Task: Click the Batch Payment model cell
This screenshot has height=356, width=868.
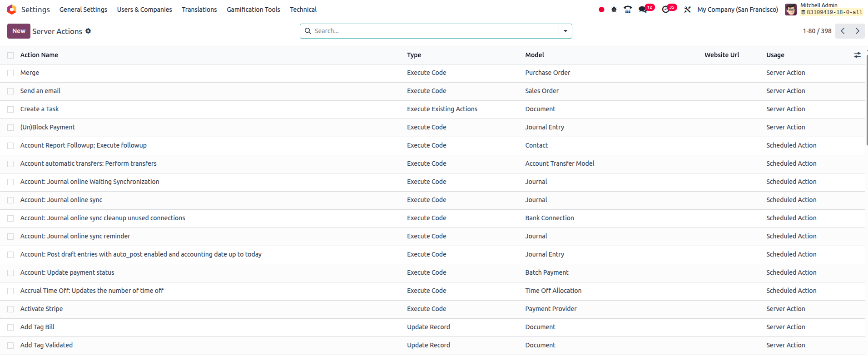Action: pos(547,272)
